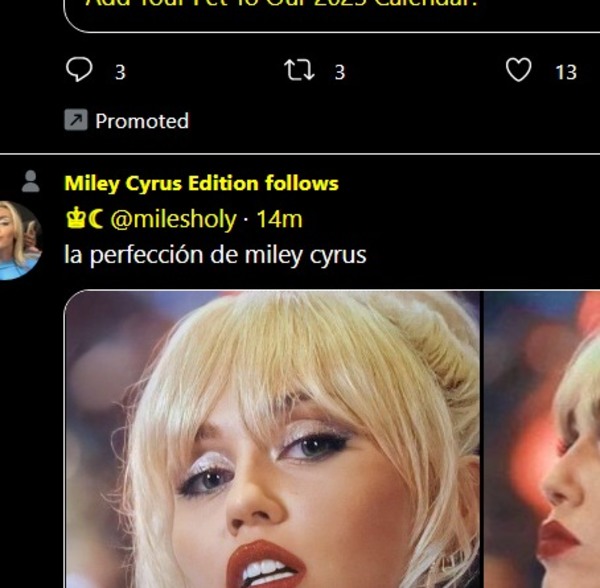
Task: Click the person icon beside follows notice
Action: click(x=31, y=181)
